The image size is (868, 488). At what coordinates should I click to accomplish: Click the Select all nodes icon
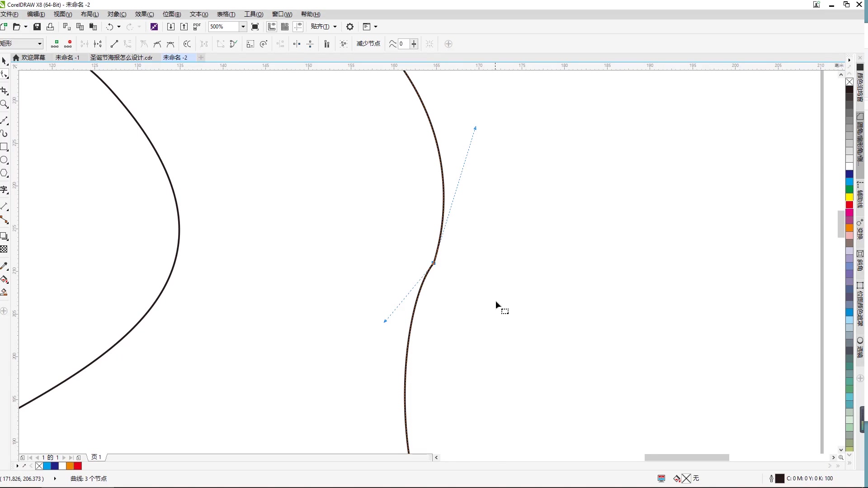344,44
